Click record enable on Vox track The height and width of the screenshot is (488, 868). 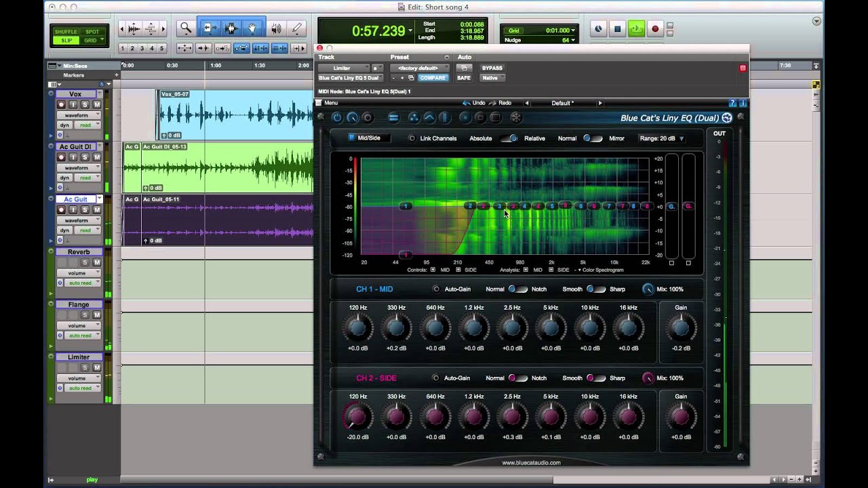(x=61, y=104)
